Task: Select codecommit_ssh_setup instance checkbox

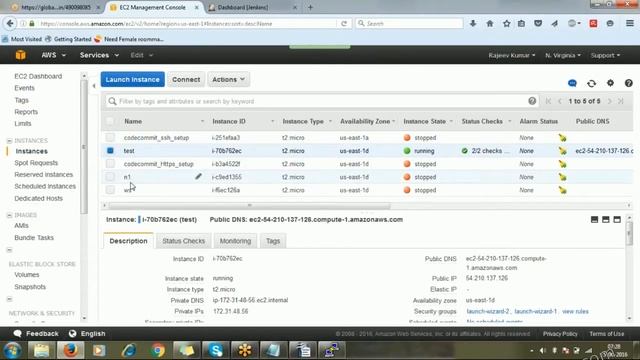Action: click(110, 138)
